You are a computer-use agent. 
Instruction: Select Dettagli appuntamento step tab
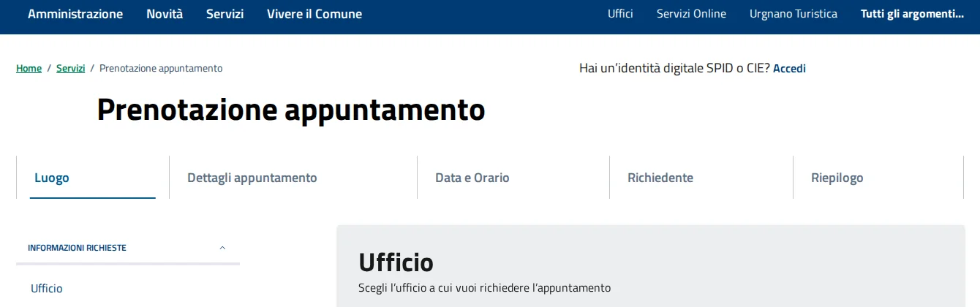click(x=252, y=178)
